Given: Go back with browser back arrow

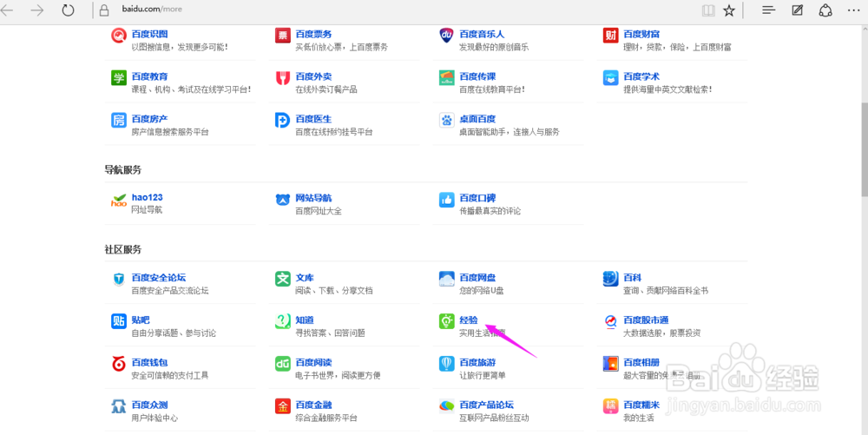Looking at the screenshot, I should point(7,10).
